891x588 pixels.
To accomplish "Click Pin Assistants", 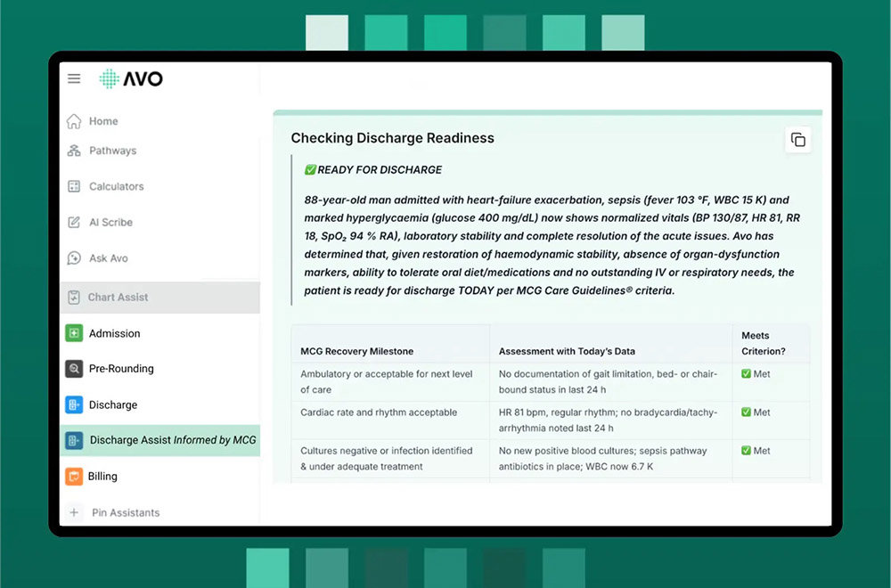I will [x=126, y=512].
